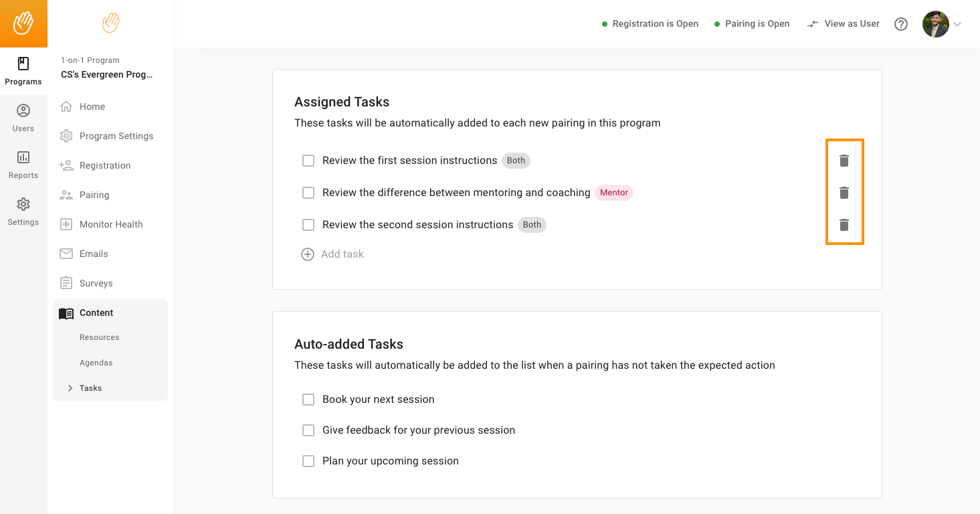Click the 1-on-1 Program label
Viewport: 980px width, 514px height.
coord(90,60)
